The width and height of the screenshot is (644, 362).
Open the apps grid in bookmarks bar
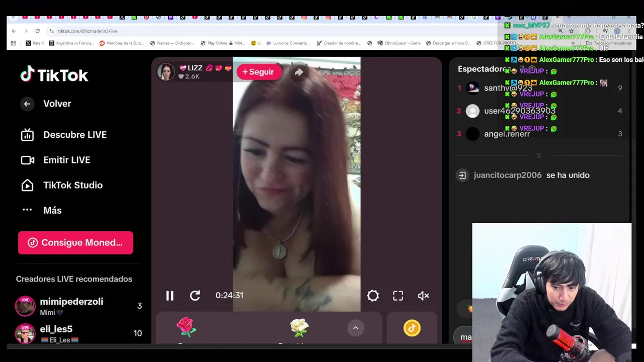tap(13, 43)
